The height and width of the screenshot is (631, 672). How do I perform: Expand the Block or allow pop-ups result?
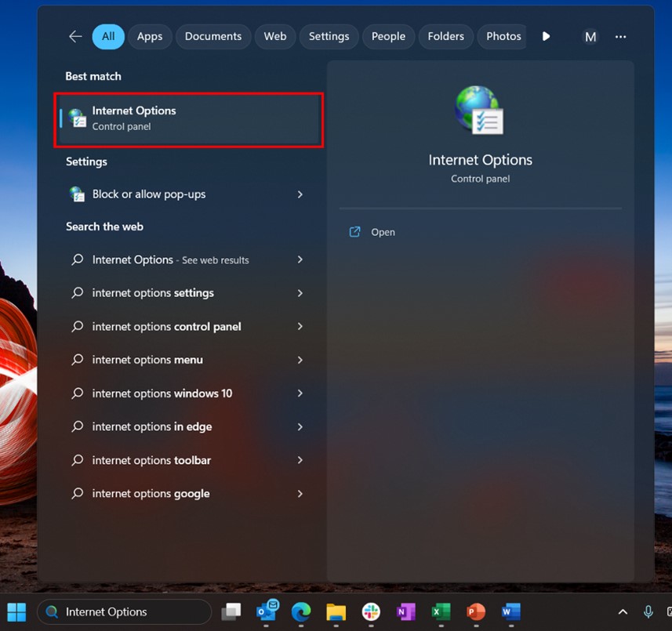pyautogui.click(x=300, y=194)
